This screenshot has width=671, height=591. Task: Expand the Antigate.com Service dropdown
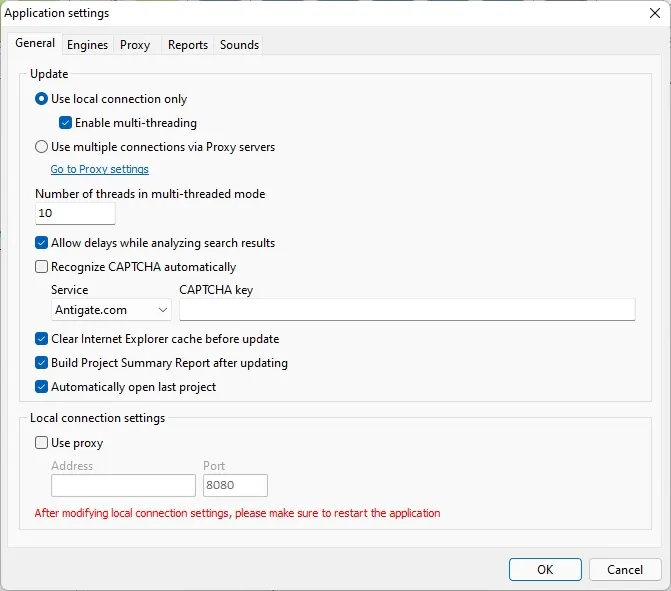(x=111, y=310)
